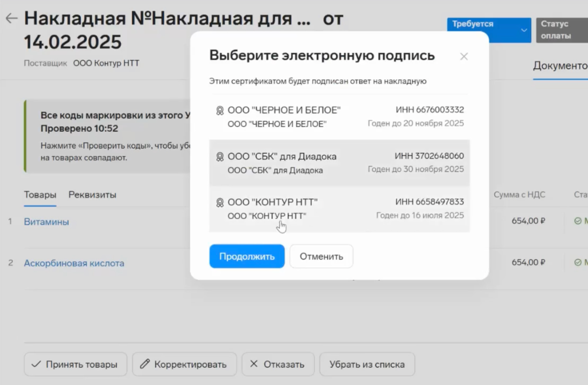Click ИНН 6676003332 text
588x385 pixels.
pyautogui.click(x=430, y=110)
